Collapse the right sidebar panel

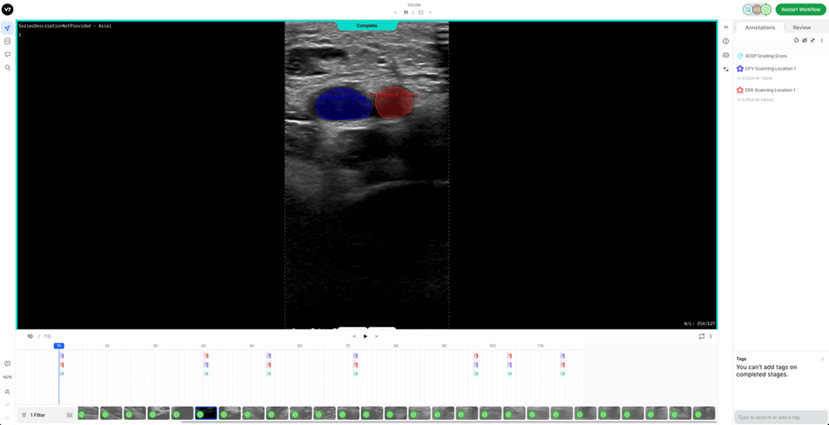pyautogui.click(x=726, y=27)
